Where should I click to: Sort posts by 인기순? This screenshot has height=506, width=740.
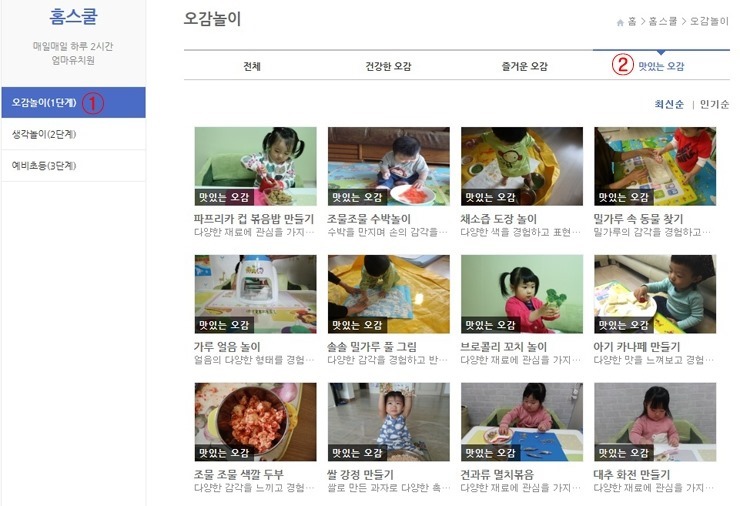(714, 104)
